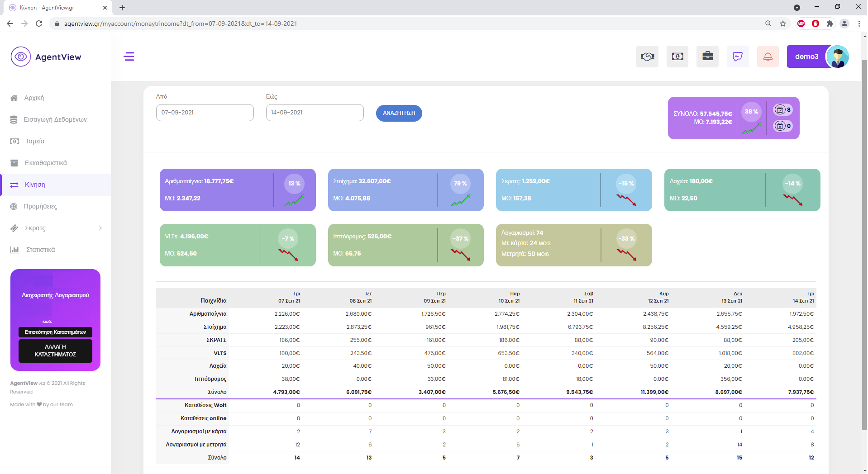
Task: Click the AgentView eye logo
Action: click(21, 57)
